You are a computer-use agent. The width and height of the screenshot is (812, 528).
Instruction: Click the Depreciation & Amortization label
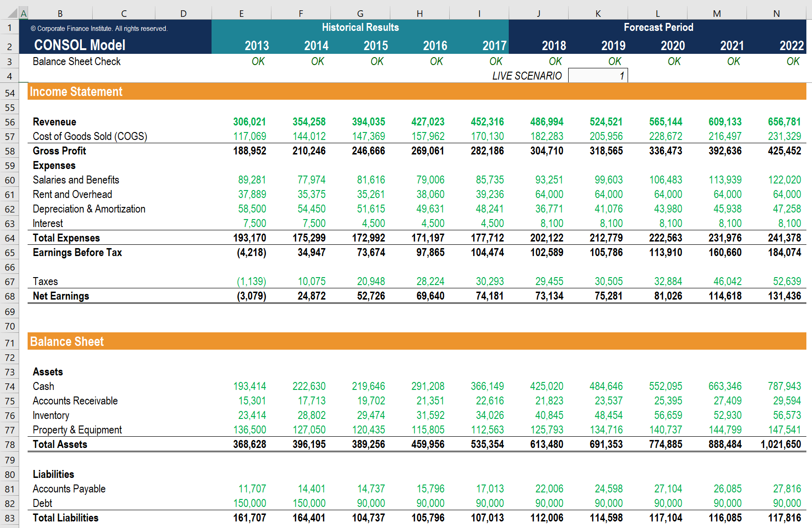point(89,209)
